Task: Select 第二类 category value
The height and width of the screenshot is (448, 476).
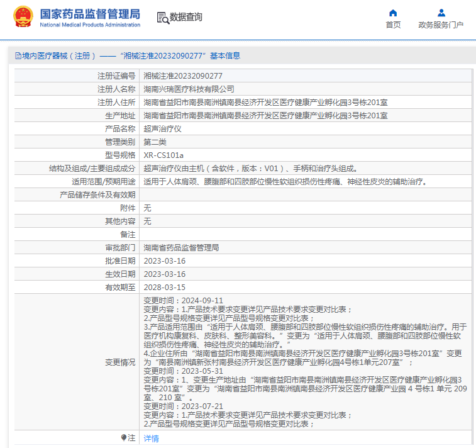Action: pos(155,142)
